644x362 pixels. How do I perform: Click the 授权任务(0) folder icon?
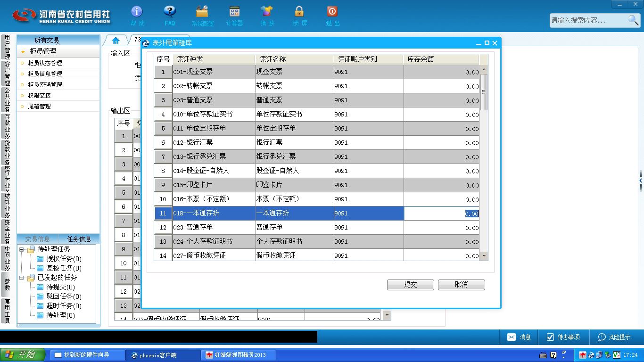tap(40, 259)
